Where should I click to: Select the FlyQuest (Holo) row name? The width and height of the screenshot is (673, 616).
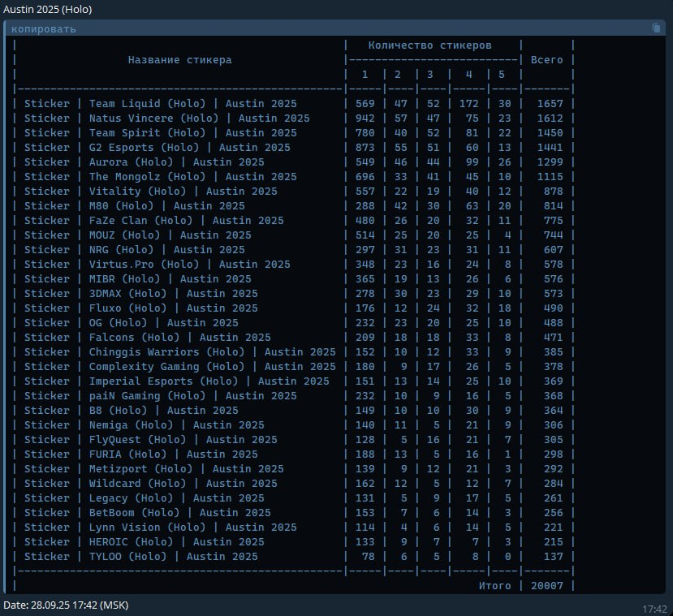coord(151,439)
